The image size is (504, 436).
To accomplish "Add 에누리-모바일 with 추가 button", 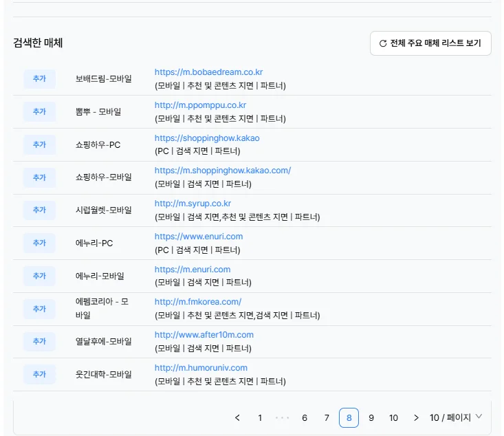I will [39, 276].
